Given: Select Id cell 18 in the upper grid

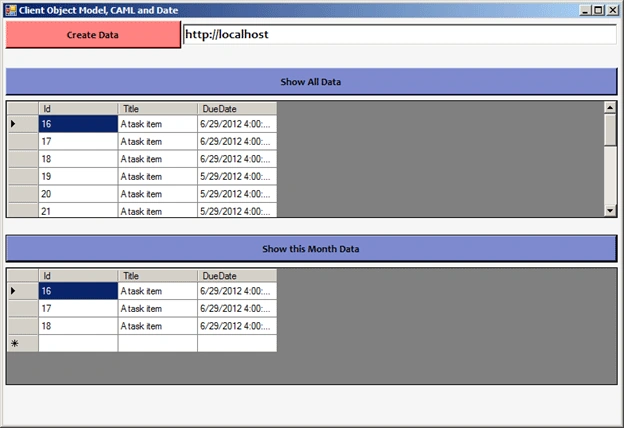Looking at the screenshot, I should (78, 159).
